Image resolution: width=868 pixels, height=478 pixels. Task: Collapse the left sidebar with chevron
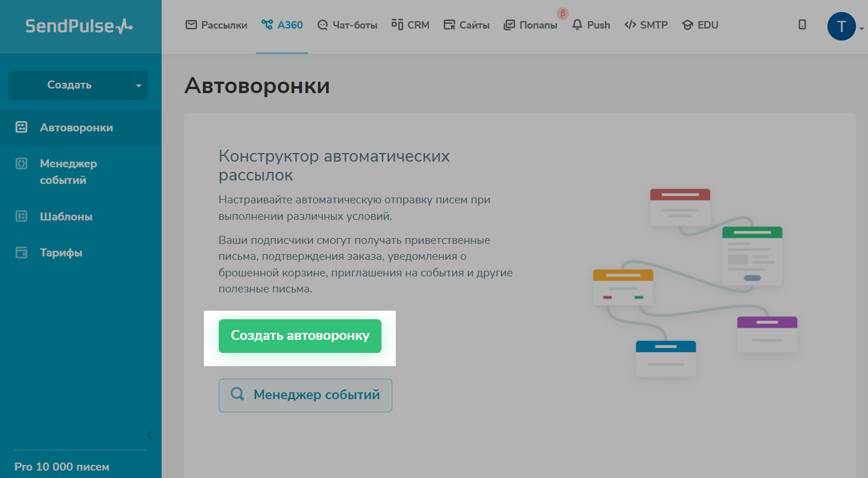coord(150,435)
